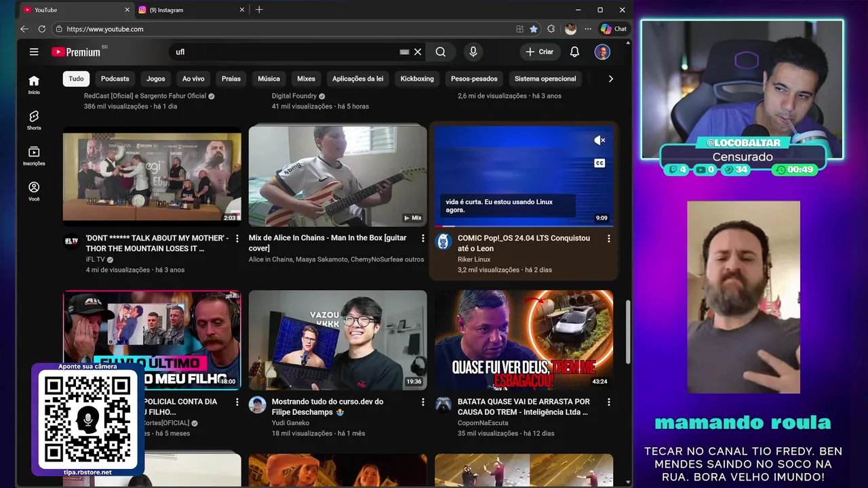Select the Música filter chip
The width and height of the screenshot is (868, 488).
click(x=269, y=79)
